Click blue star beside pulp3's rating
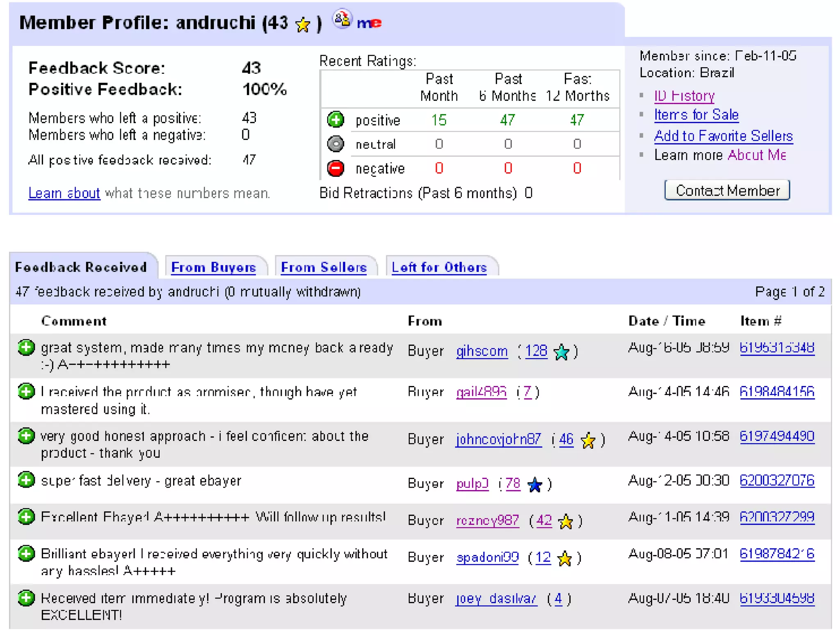The width and height of the screenshot is (840, 630). click(x=535, y=485)
